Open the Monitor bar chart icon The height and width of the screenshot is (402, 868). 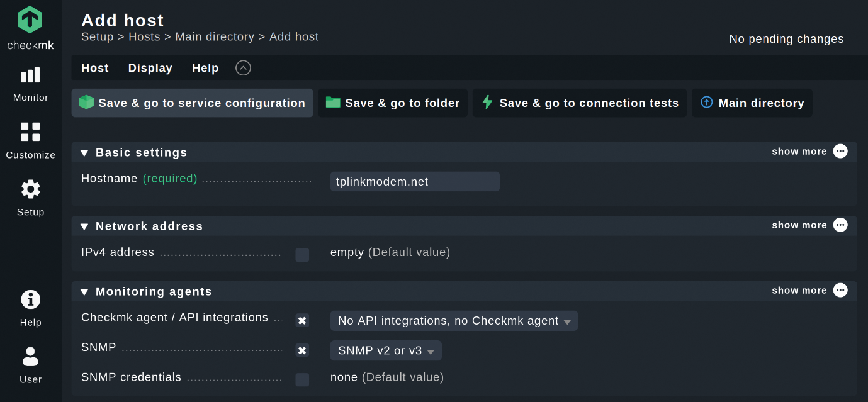30,75
